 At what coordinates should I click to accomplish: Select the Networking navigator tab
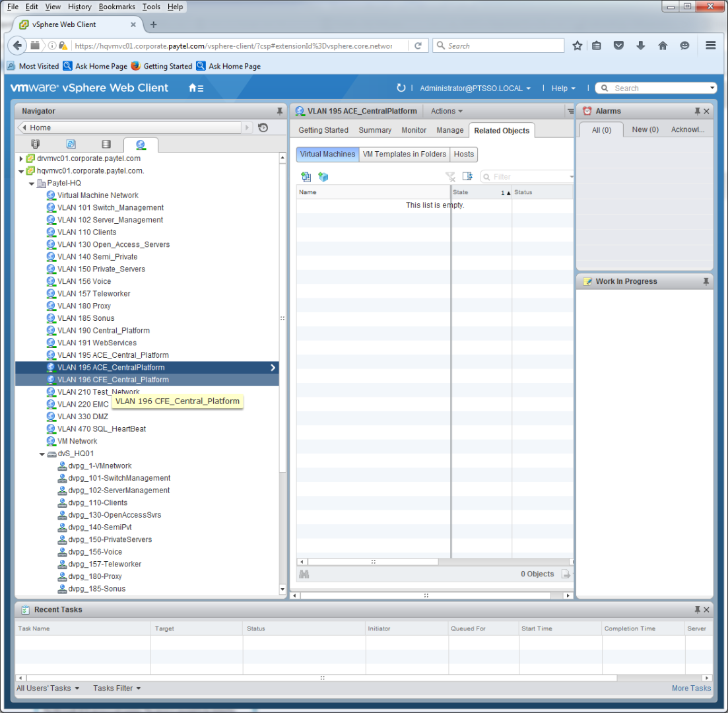[141, 145]
